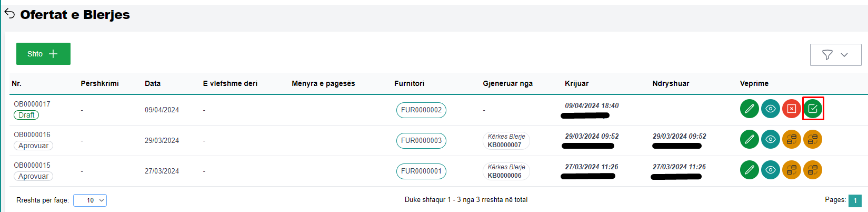The width and height of the screenshot is (868, 212).
Task: Open the rows per page dropdown
Action: [90, 200]
